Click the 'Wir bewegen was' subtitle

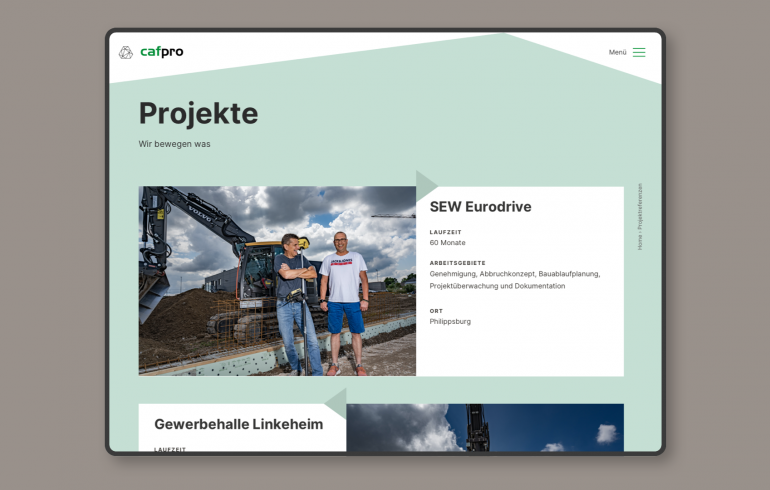[x=174, y=144]
